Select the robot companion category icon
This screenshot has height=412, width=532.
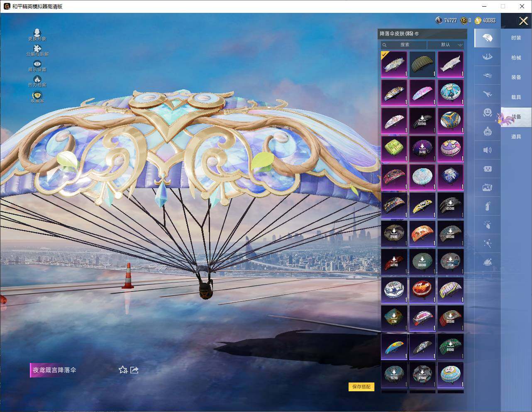point(488,132)
